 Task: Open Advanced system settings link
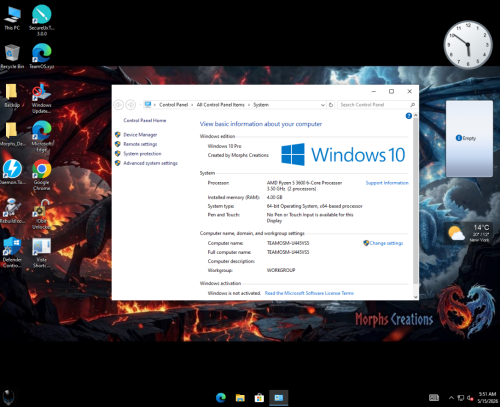pyautogui.click(x=150, y=163)
